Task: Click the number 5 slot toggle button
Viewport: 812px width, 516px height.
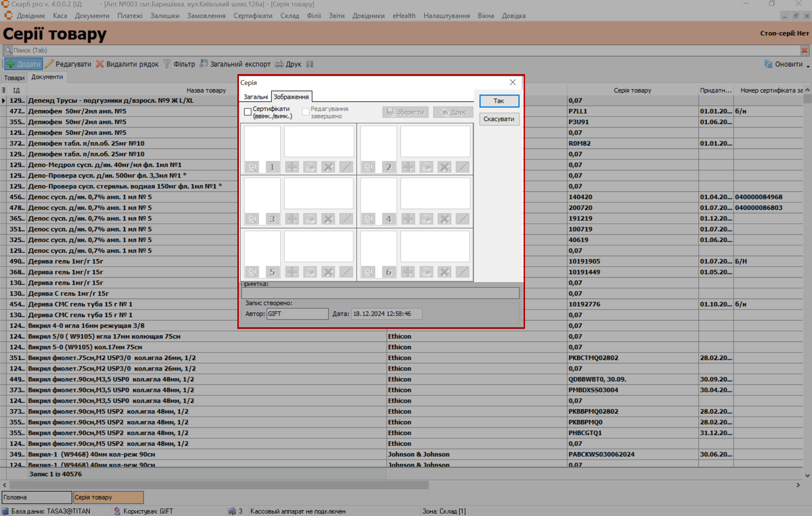Action: click(272, 272)
